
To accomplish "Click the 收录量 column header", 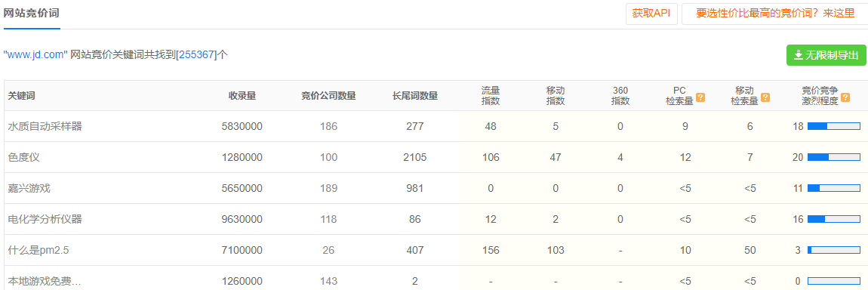I will [x=242, y=96].
